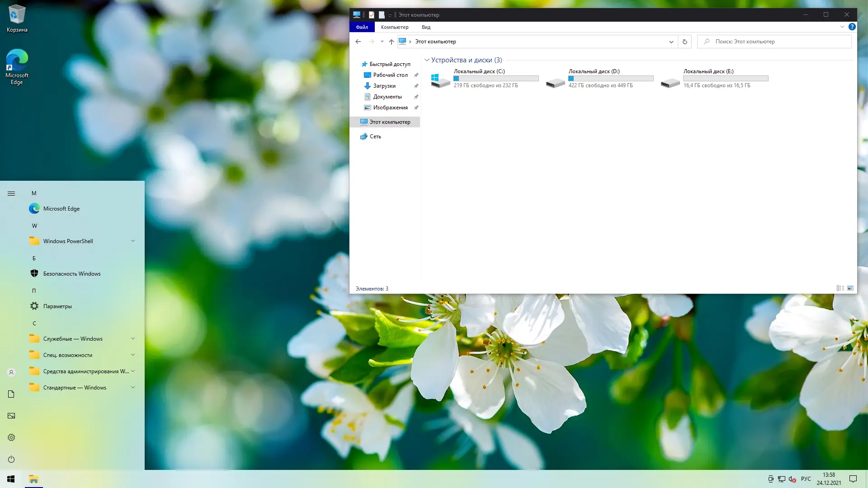Viewport: 868px width, 488px height.
Task: Launch Microsoft Edge from Start list
Action: click(61, 208)
